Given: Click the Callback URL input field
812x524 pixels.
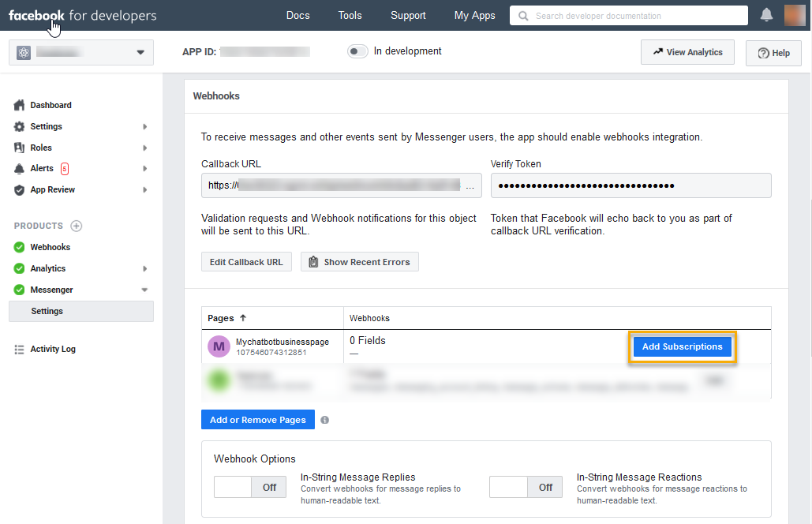Looking at the screenshot, I should pos(341,185).
